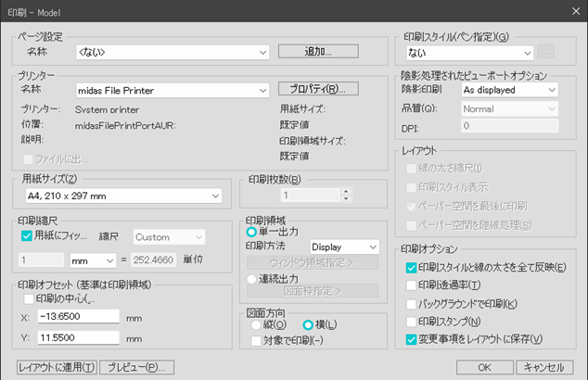Open 印刷方法 Display dropdown
The height and width of the screenshot is (380, 588).
(x=344, y=247)
